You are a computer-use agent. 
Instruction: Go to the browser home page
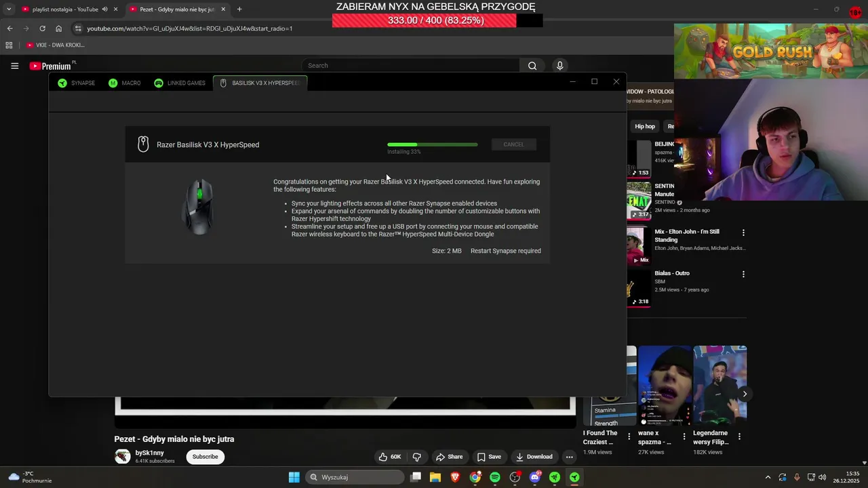(x=58, y=28)
